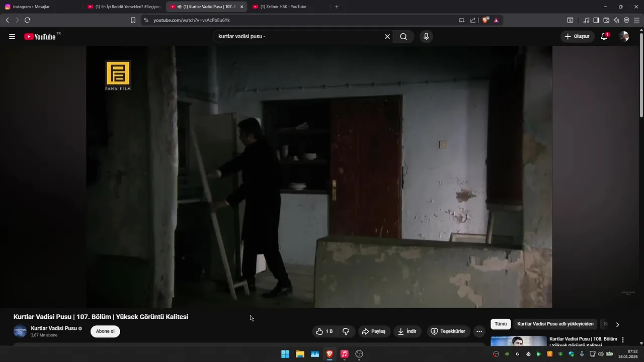Click the address bar URL
The width and height of the screenshot is (644, 362).
coord(192,20)
